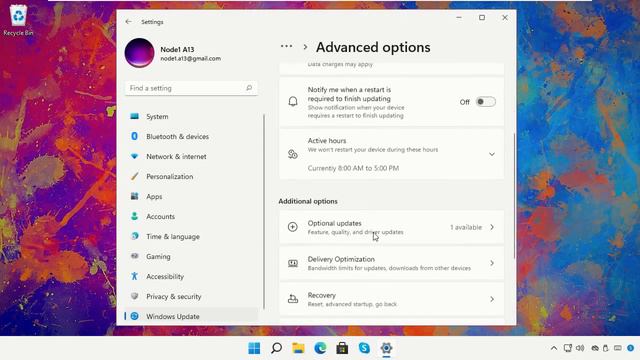Select Bluetooth & devices in the sidebar
Viewport: 640px width, 360px height.
tap(191, 136)
